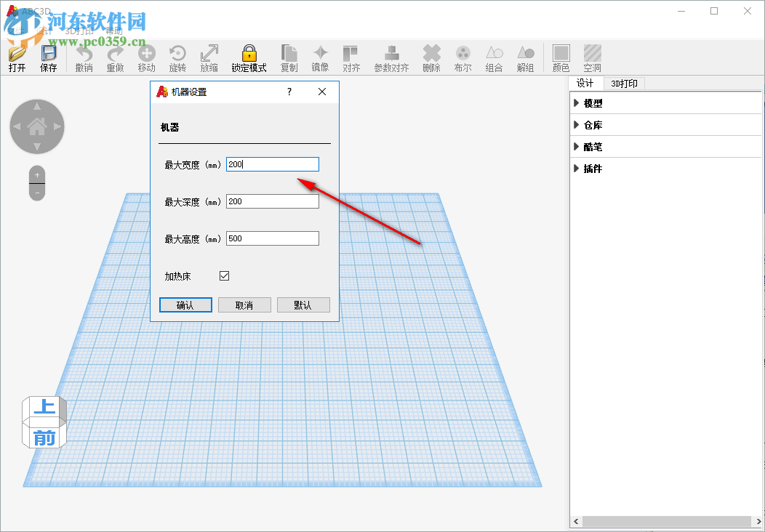
Task: Click the 默认 default button
Action: click(303, 305)
